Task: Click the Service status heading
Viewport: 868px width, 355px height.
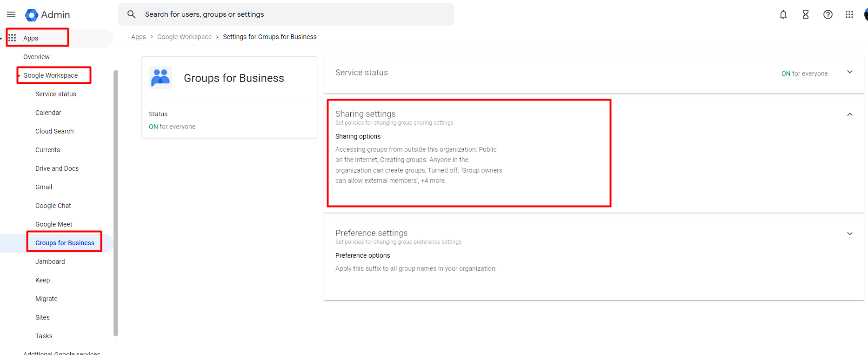Action: 361,73
